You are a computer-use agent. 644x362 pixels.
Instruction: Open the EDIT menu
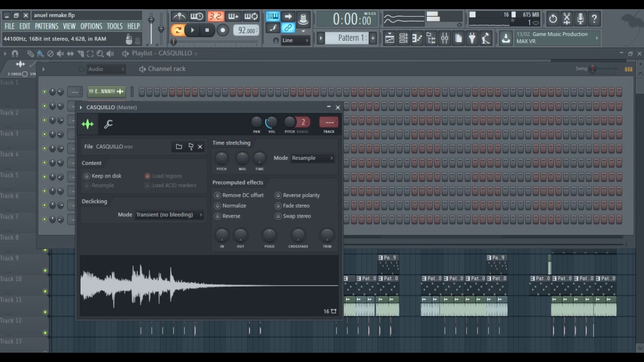(25, 26)
